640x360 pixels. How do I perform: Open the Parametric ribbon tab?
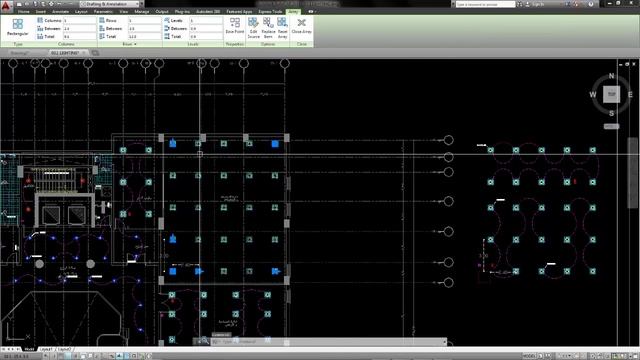(x=103, y=12)
